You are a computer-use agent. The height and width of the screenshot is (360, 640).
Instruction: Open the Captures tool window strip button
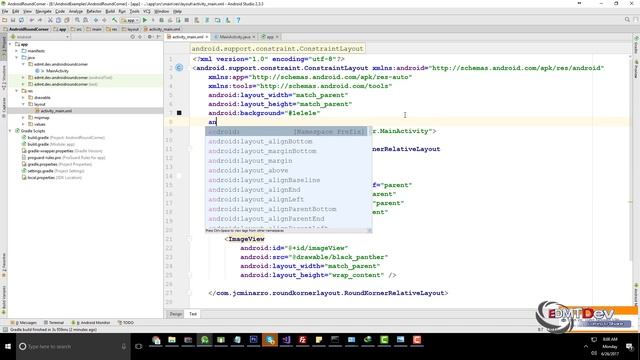(4, 107)
